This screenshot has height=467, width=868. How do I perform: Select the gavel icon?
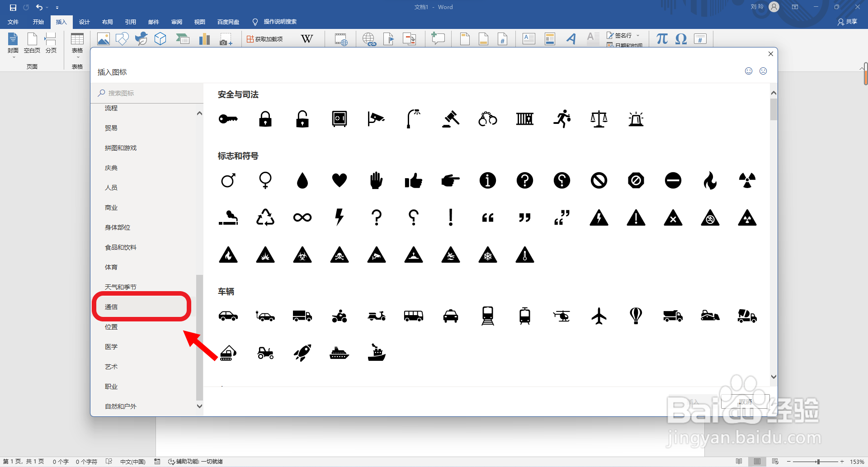451,119
